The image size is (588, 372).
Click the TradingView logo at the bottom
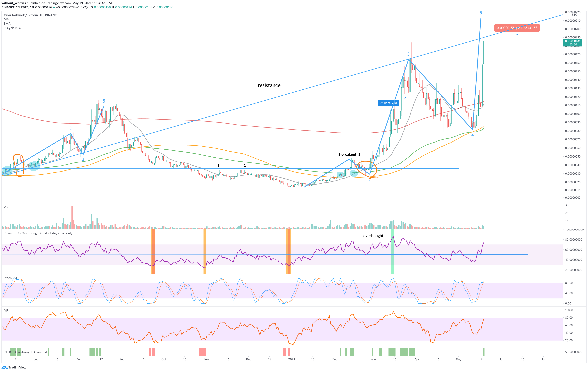pos(14,367)
